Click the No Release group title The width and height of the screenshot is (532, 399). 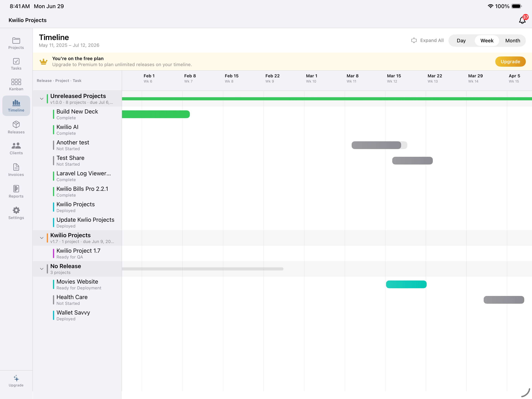65,266
